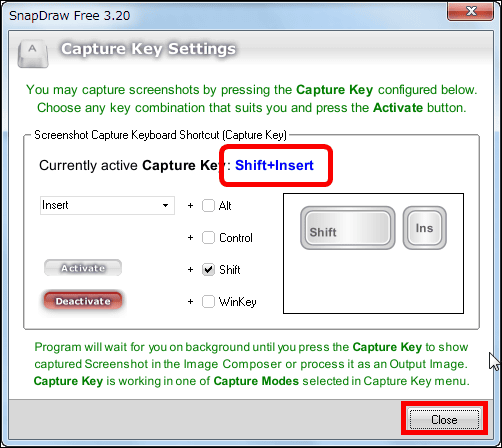Click the SnapDraw Free 3.20 title text
Viewport: 502px width, 448px height.
coord(69,16)
